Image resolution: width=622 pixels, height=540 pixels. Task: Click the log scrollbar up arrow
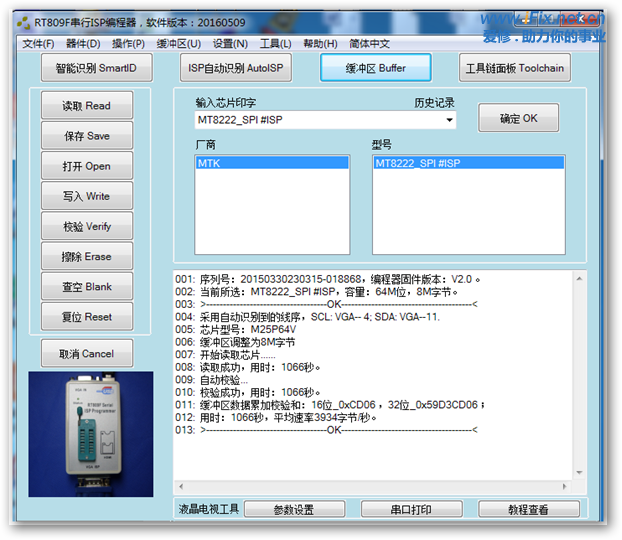pyautogui.click(x=579, y=279)
